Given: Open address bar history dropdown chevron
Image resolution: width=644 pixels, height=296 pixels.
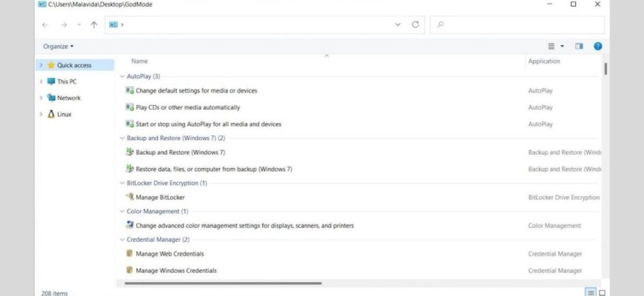Looking at the screenshot, I should pyautogui.click(x=398, y=24).
